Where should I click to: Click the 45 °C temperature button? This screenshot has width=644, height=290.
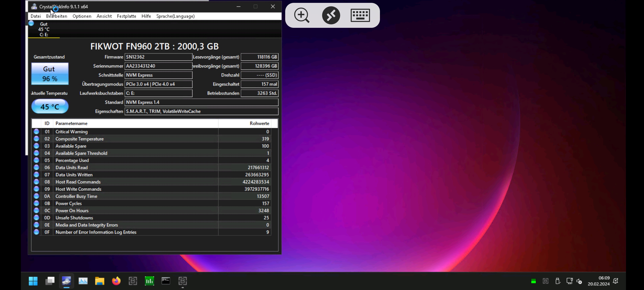coord(50,106)
